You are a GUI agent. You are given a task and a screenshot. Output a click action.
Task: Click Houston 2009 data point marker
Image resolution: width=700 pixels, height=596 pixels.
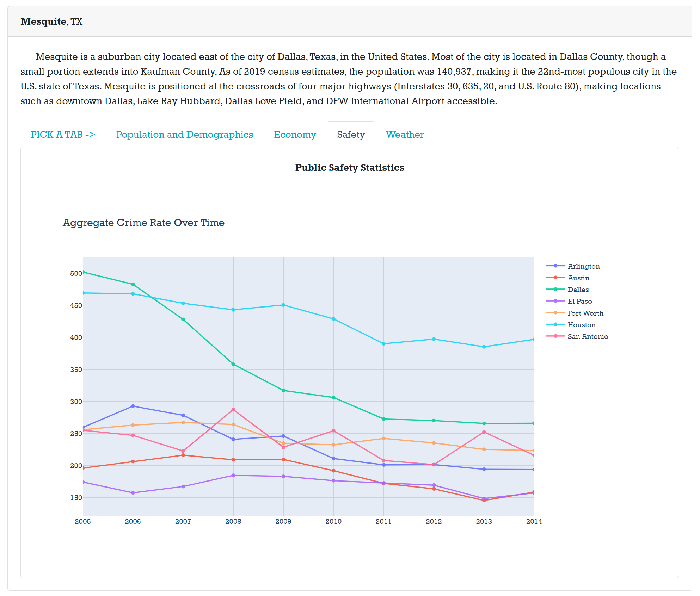click(283, 305)
